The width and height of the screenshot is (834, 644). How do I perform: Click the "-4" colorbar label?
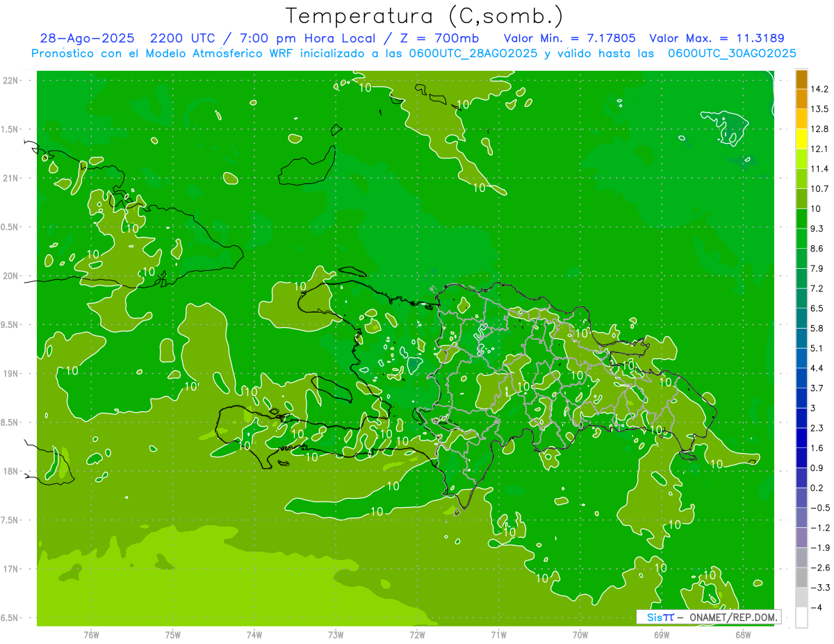(816, 608)
